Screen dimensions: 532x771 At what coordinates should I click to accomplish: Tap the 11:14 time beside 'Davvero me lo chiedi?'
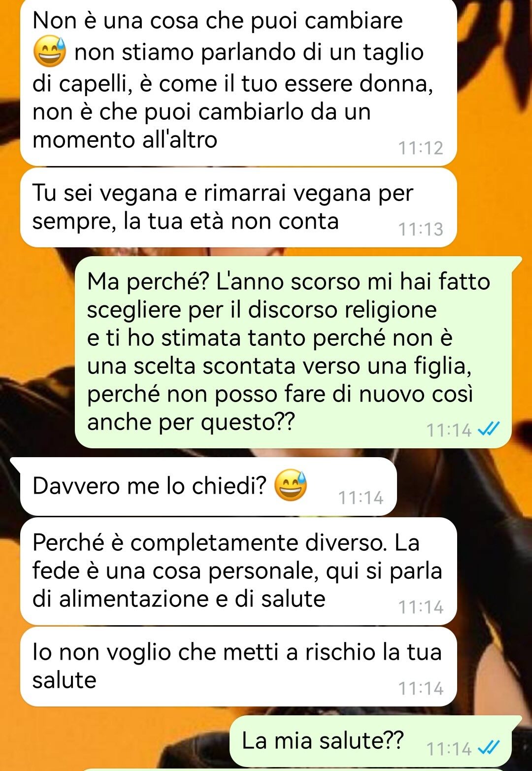(361, 498)
